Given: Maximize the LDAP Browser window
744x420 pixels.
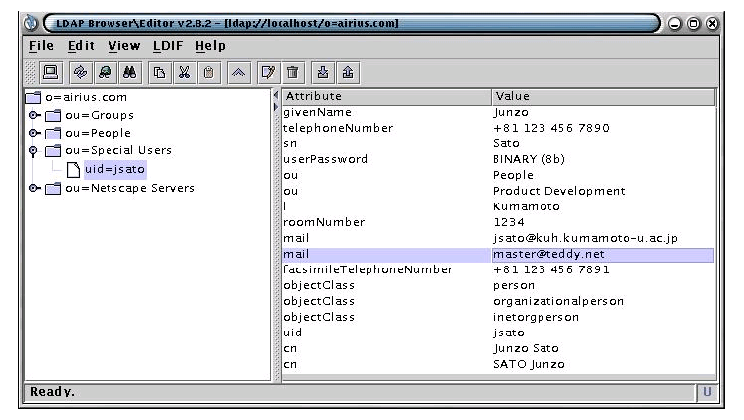Looking at the screenshot, I should pos(693,23).
